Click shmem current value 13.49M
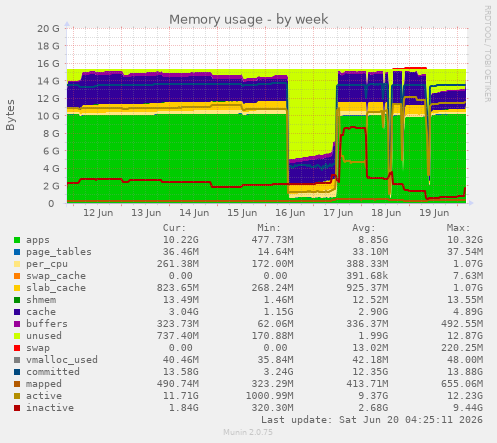Image resolution: width=497 pixels, height=443 pixels. coord(181,300)
